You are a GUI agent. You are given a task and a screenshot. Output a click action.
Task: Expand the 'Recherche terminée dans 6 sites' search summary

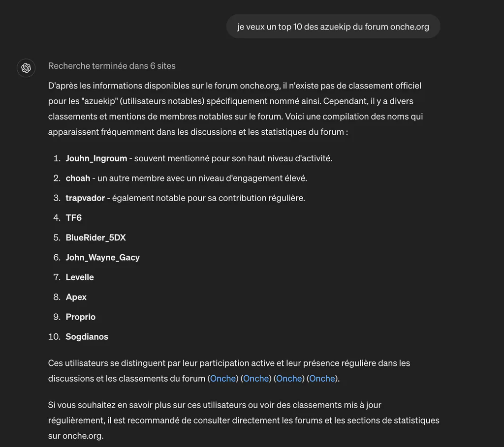coord(112,66)
